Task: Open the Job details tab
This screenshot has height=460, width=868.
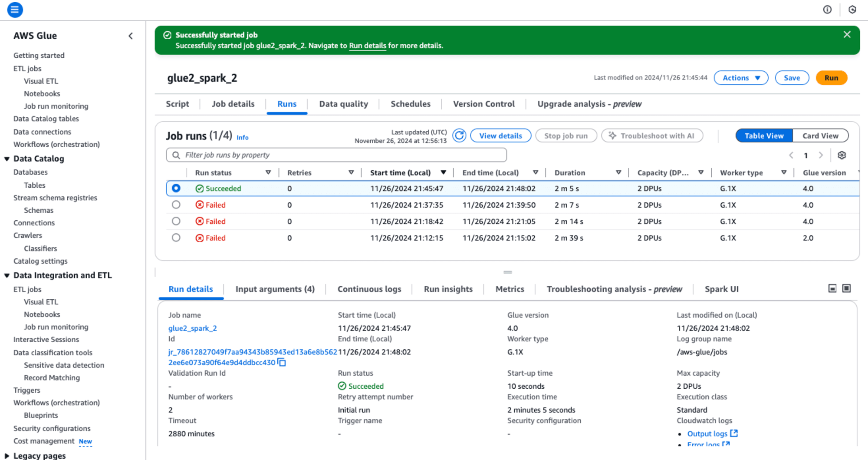Action: pyautogui.click(x=233, y=104)
